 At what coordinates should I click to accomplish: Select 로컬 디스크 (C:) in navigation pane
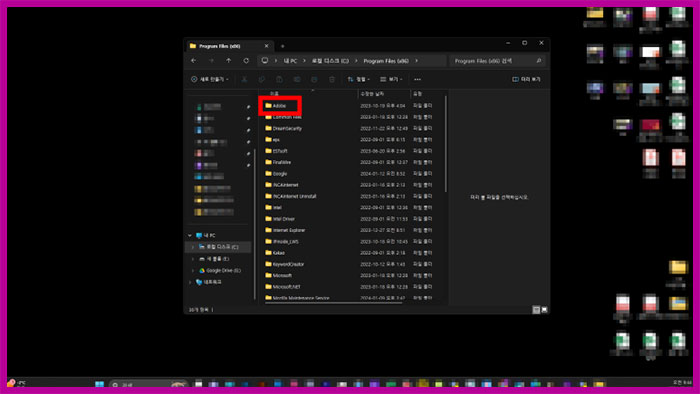coord(218,247)
